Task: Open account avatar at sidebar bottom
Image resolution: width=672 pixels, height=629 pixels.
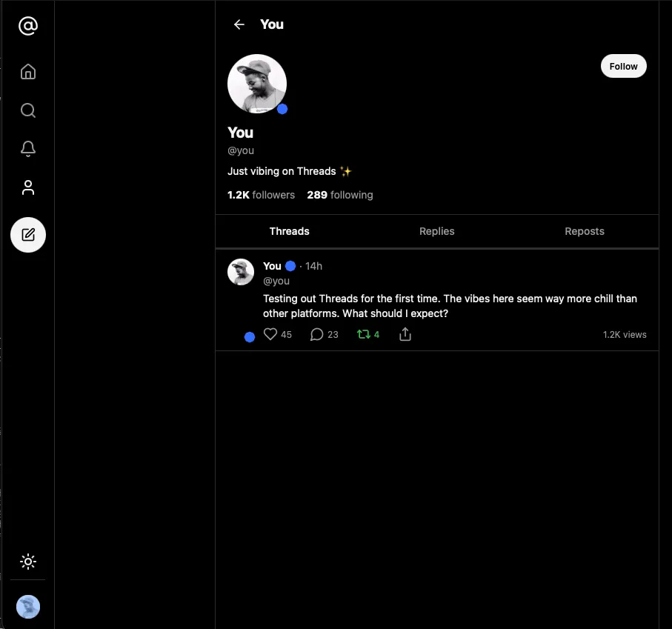Action: point(28,607)
